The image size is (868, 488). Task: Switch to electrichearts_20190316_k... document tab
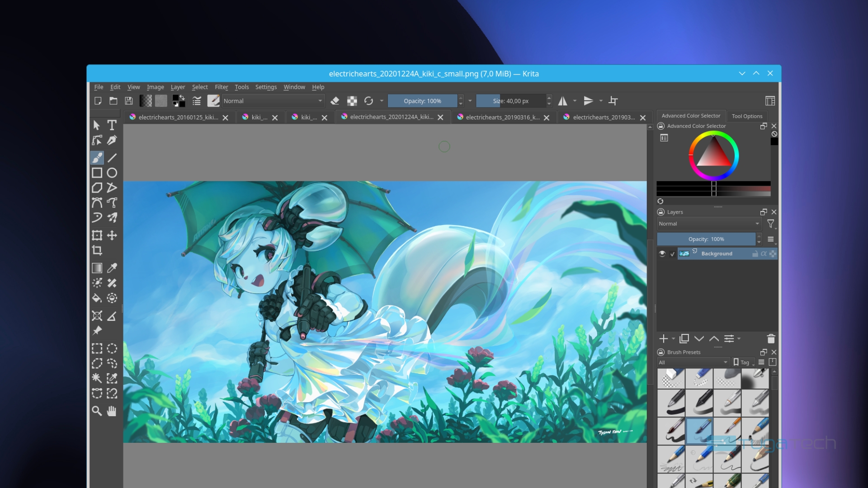503,117
